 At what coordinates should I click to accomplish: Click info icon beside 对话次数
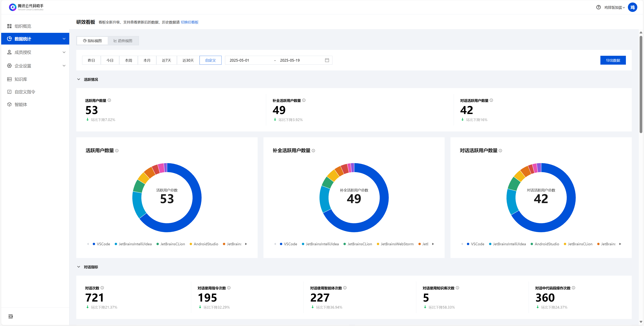click(x=102, y=288)
